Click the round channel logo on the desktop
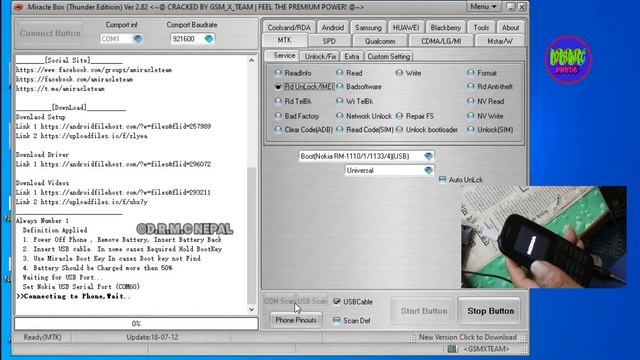The height and width of the screenshot is (360, 640). click(x=568, y=60)
